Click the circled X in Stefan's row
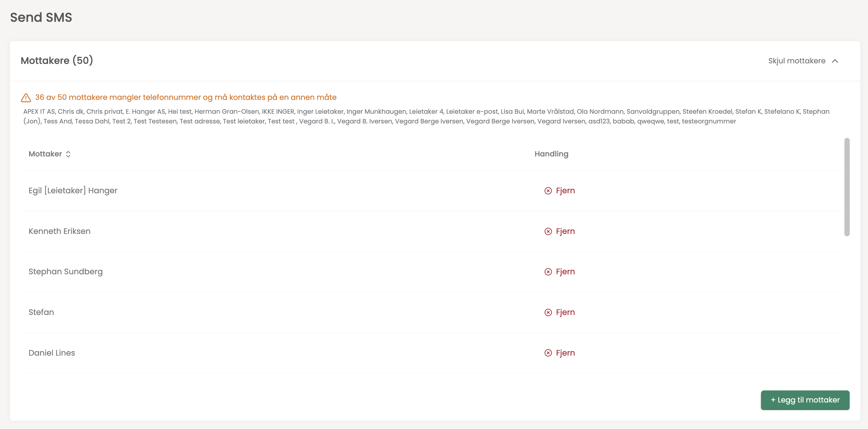This screenshot has height=429, width=868. point(548,313)
